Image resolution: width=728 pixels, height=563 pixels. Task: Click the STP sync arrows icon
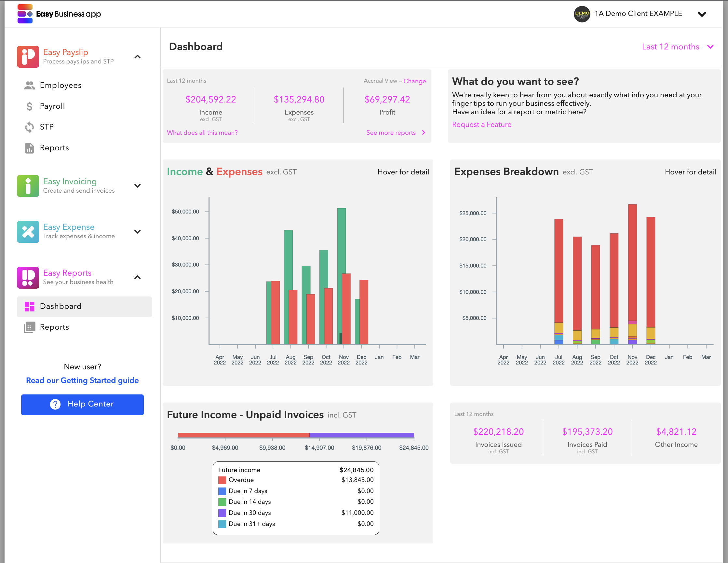[29, 127]
